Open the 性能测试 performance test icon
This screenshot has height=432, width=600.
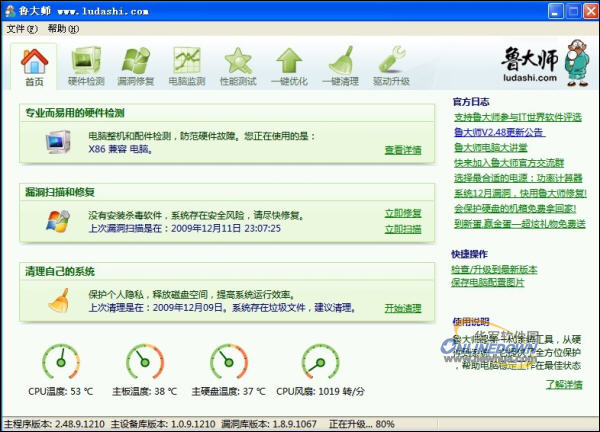pos(238,65)
